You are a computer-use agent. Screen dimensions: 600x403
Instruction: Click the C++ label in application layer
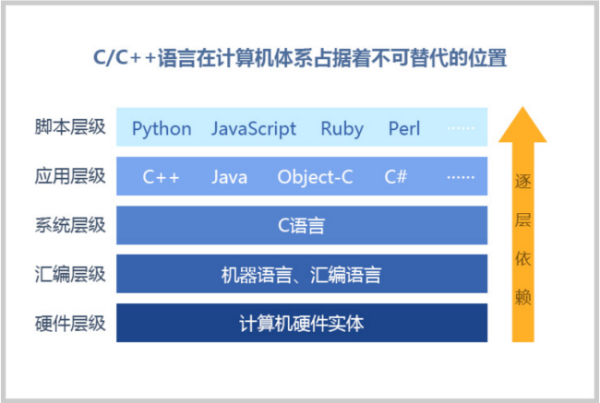160,177
